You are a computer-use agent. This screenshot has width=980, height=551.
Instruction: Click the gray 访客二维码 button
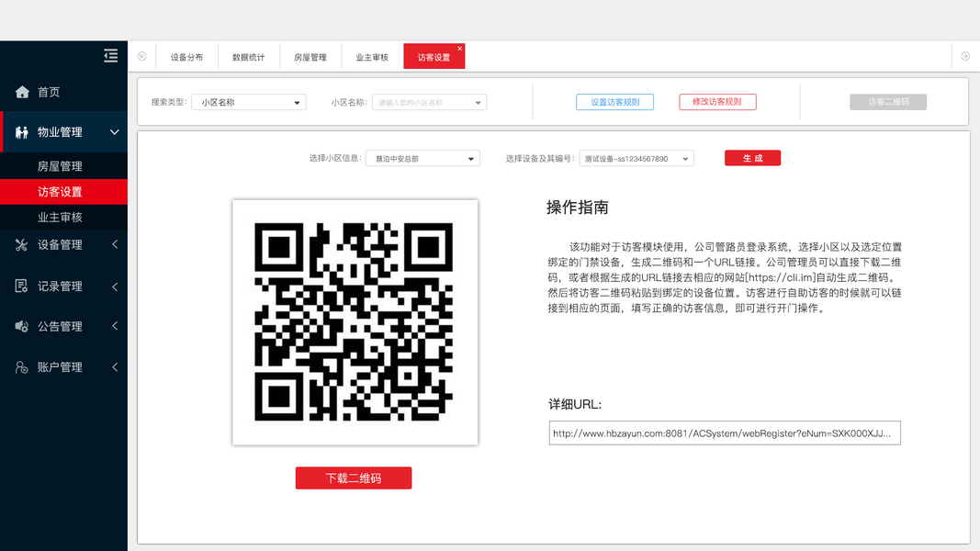pyautogui.click(x=888, y=102)
